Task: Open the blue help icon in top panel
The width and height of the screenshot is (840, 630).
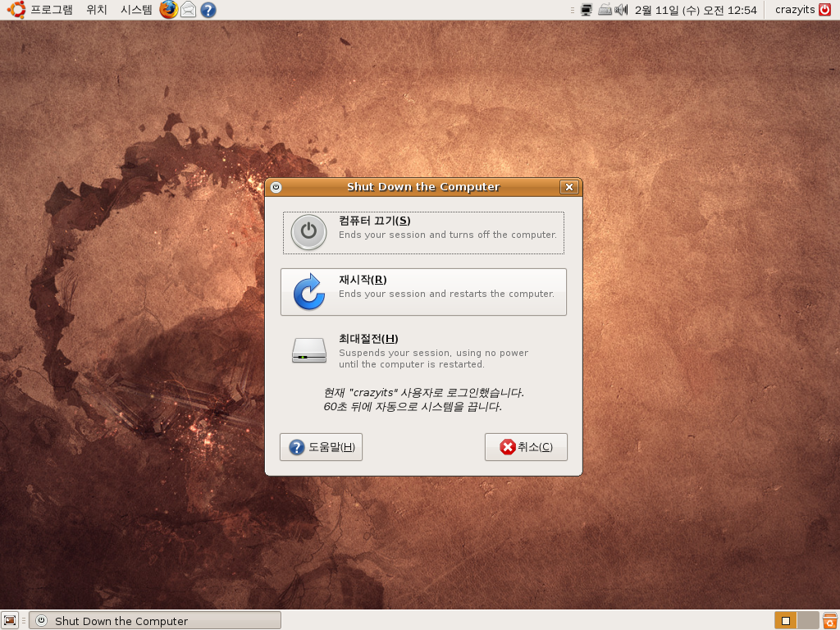Action: 208,10
